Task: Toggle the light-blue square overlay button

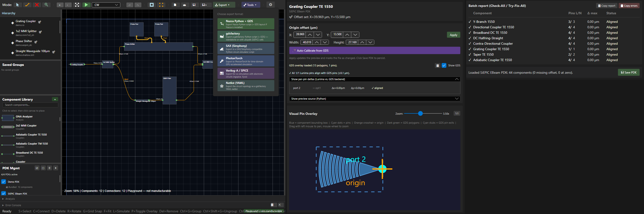Action: pos(152,5)
